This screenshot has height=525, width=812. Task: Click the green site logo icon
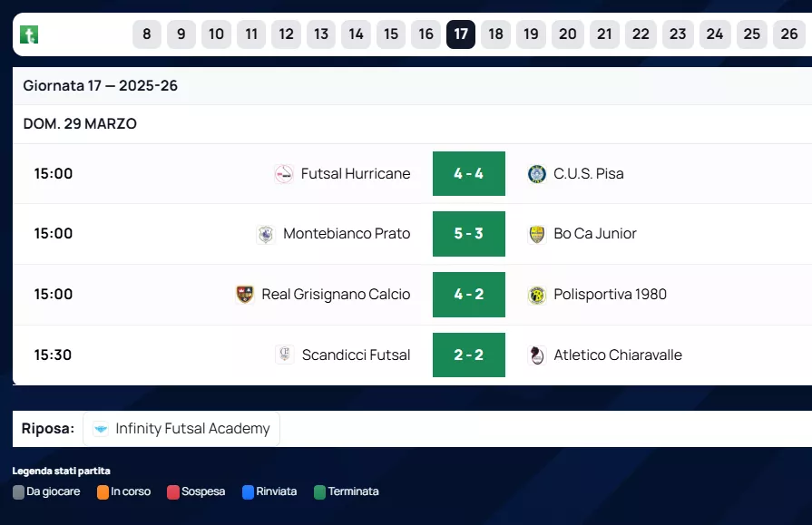pos(29,34)
